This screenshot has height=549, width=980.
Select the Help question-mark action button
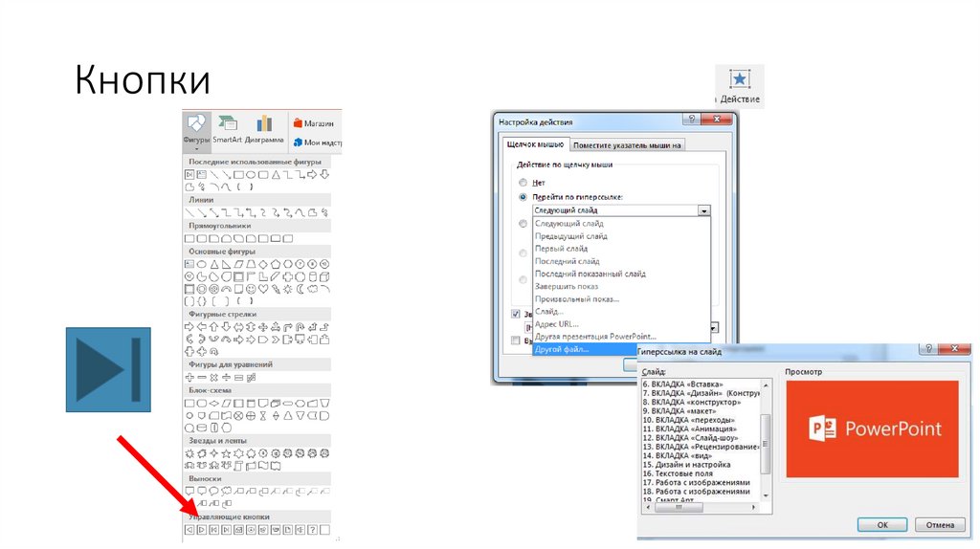point(313,530)
